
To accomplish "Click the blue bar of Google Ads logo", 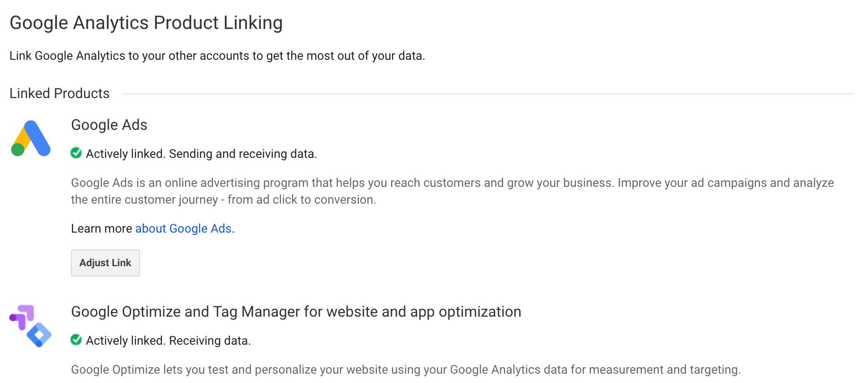I will click(38, 138).
